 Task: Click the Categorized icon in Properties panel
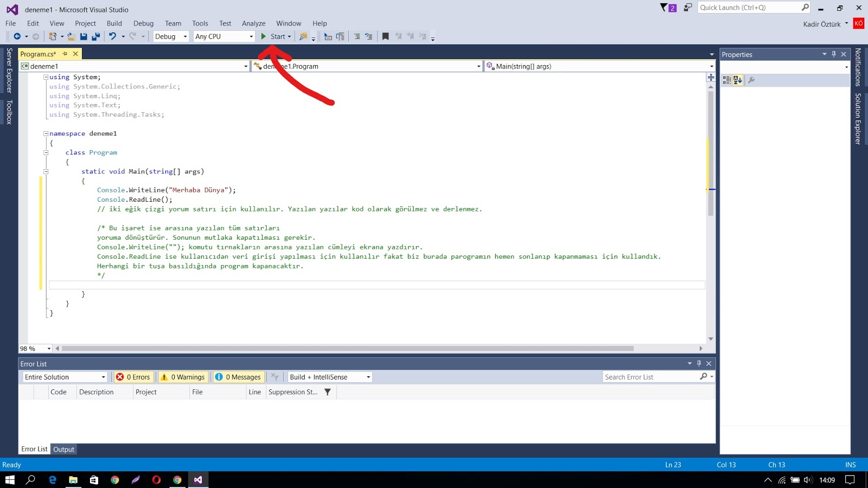coord(727,80)
